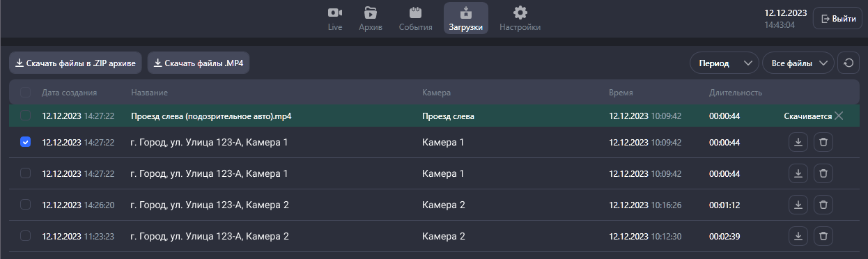Cancel the Проезд слева download

(839, 116)
